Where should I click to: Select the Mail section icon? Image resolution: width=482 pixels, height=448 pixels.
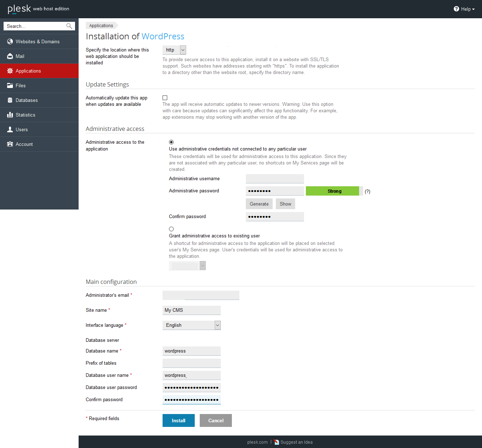(x=10, y=56)
